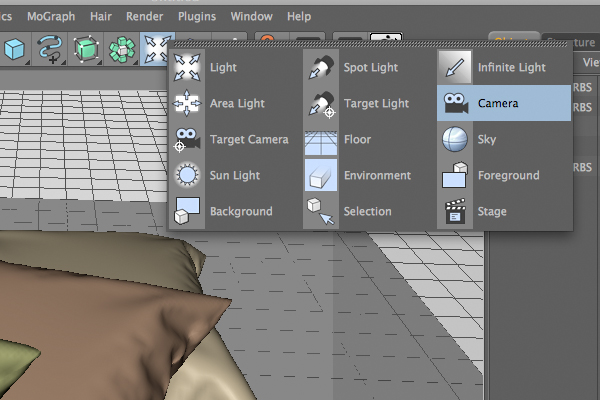Click the Camera label
600x400 pixels.
498,103
